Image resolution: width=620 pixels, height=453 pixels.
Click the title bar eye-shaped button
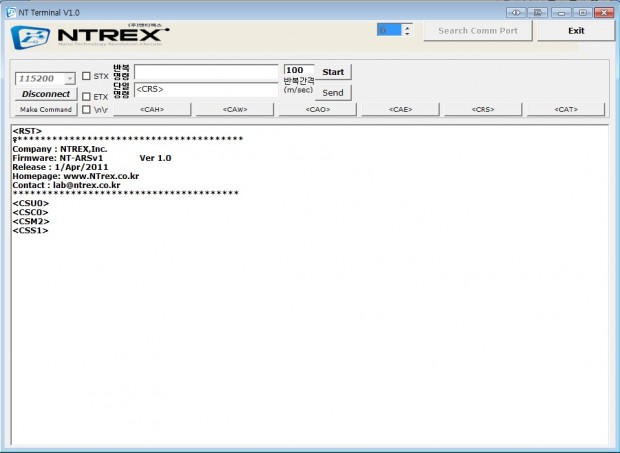(x=516, y=13)
